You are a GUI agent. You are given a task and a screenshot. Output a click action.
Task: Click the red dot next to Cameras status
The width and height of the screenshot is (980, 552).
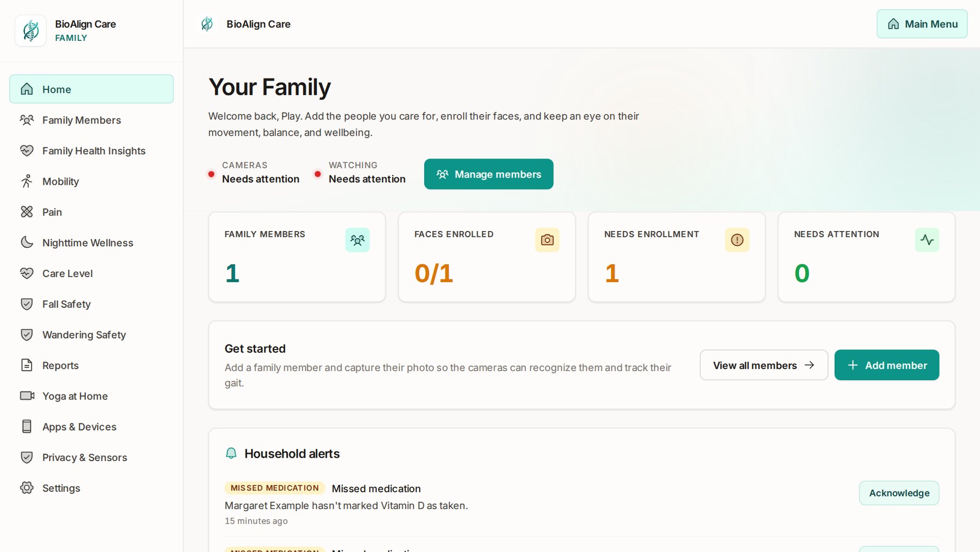click(211, 174)
